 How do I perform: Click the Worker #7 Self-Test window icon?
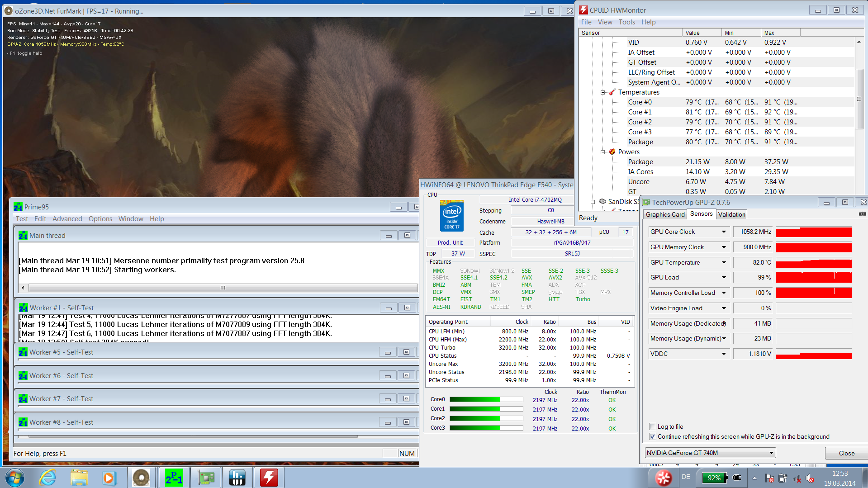23,398
